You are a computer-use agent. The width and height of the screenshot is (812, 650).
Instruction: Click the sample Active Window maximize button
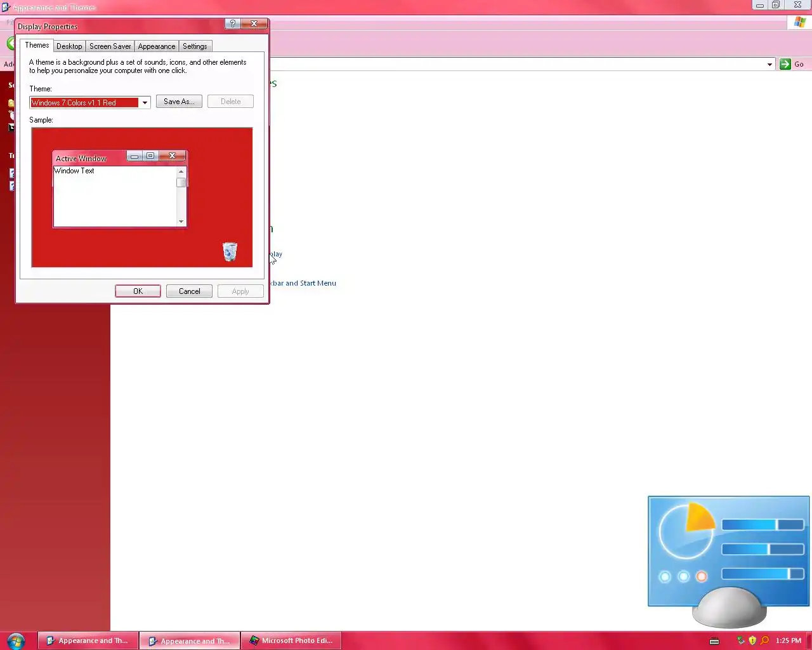point(150,156)
